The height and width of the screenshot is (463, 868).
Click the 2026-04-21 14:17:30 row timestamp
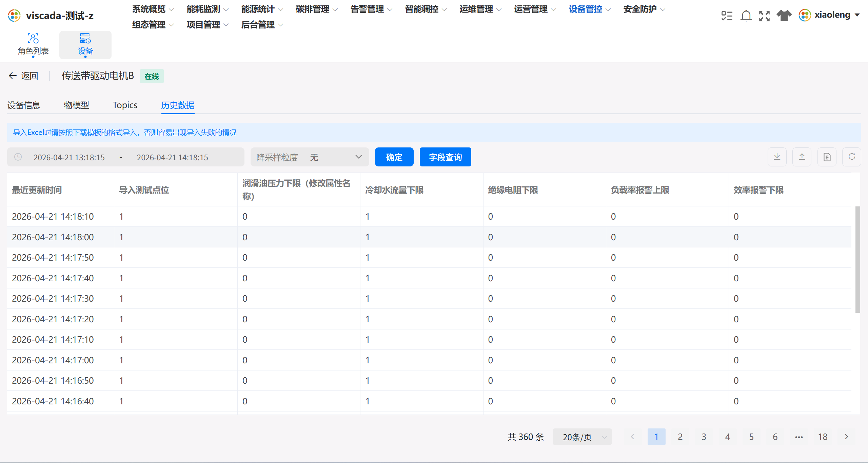coord(53,299)
